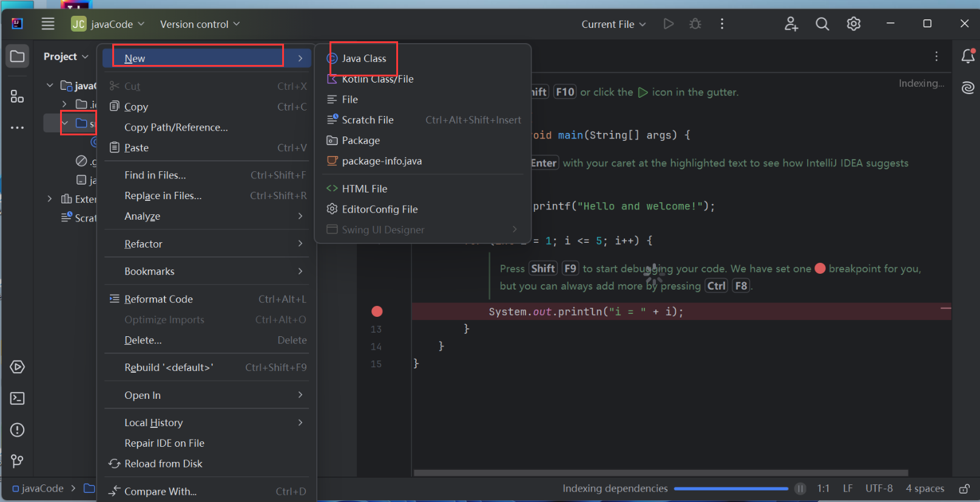Expand the Bookmarks submenu

coord(207,271)
